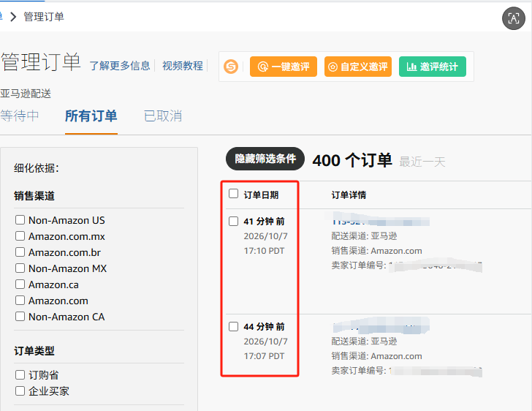Open the 了解更多信息 link

click(119, 66)
